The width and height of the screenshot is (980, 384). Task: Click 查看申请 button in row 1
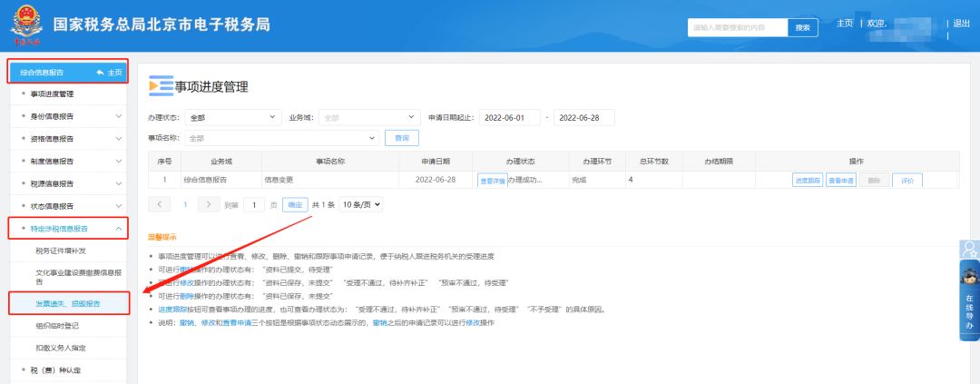(840, 180)
